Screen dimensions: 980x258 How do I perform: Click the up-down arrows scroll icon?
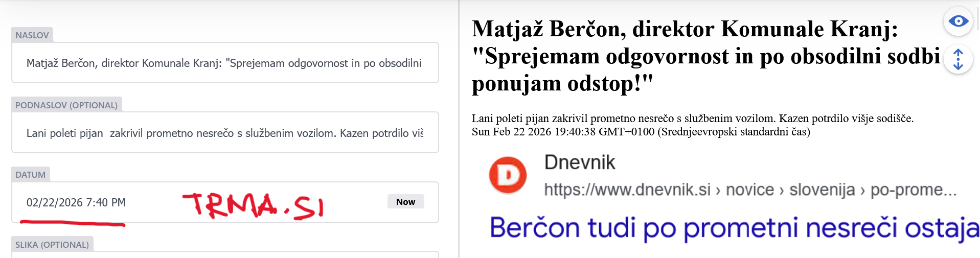tap(958, 59)
